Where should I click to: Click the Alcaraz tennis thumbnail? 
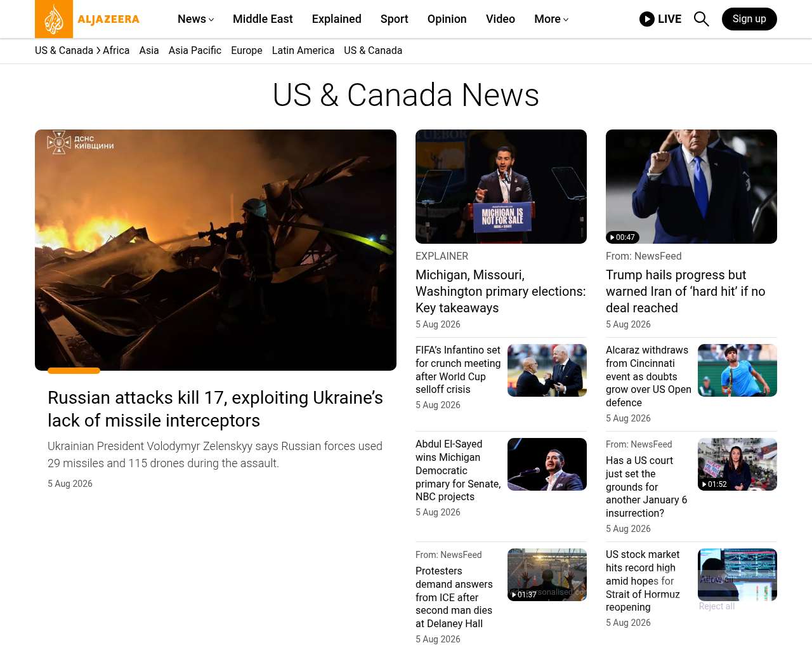coord(737,370)
